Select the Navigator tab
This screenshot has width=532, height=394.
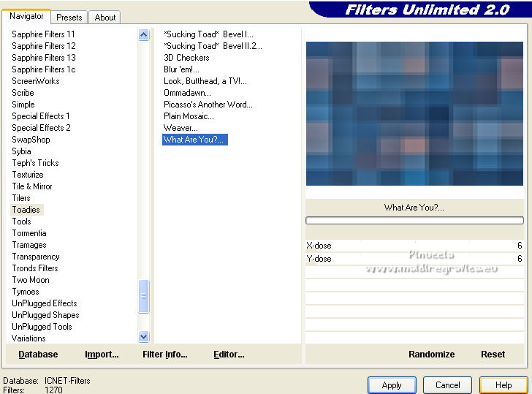[26, 16]
